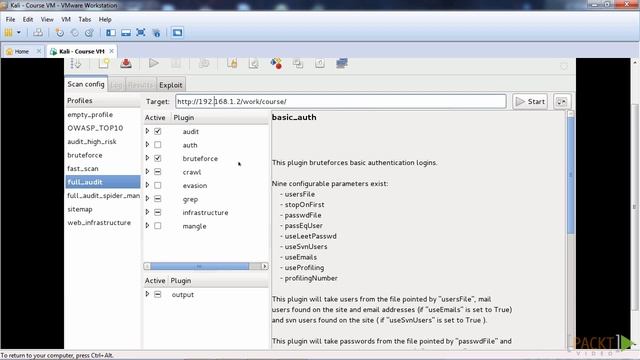Open the VMware File menu
This screenshot has height=360, width=640.
coord(10,20)
